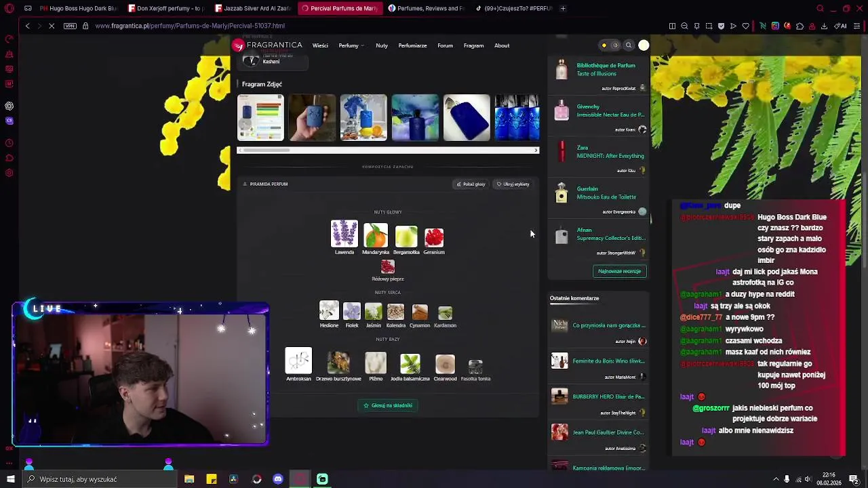Viewport: 868px width, 488px height.
Task: Click the Geranium note icon
Action: pyautogui.click(x=434, y=237)
